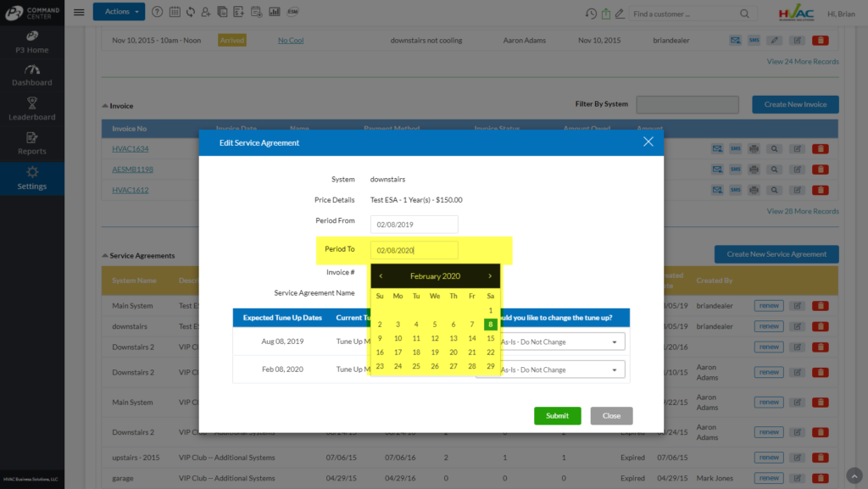Click the Period From date field

click(x=414, y=224)
